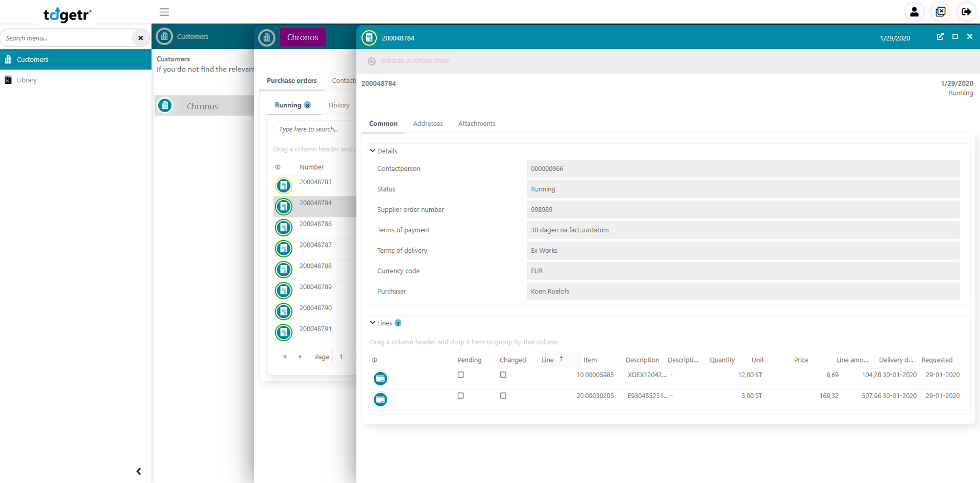Collapse the sidebar with the chevron
980x483 pixels.
[x=139, y=471]
